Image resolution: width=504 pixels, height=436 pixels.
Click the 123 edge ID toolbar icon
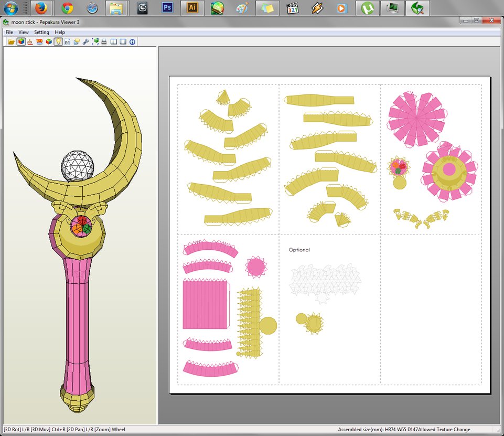pos(39,42)
